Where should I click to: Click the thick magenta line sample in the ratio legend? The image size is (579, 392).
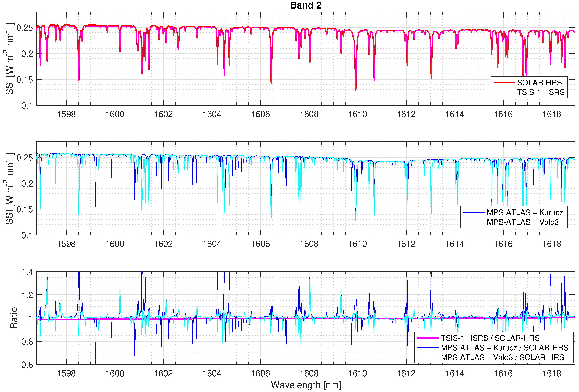[x=428, y=338]
